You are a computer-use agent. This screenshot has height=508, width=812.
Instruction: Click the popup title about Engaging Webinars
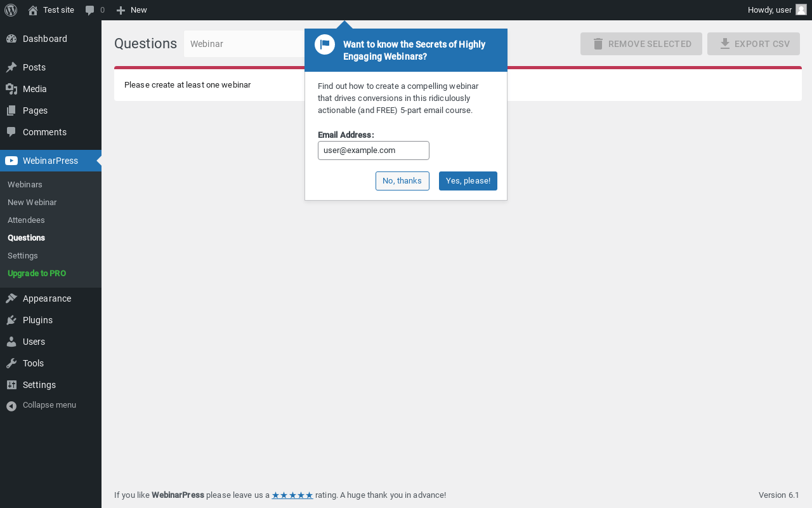coord(414,50)
